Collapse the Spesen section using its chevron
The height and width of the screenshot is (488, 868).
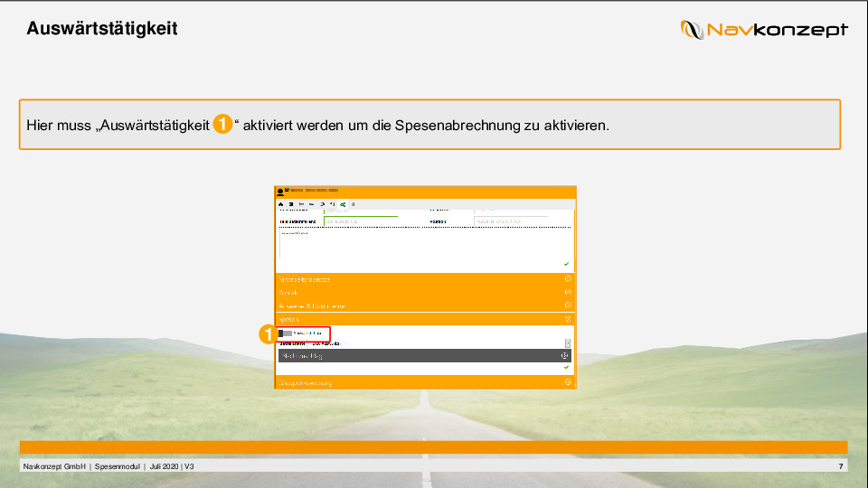point(567,319)
